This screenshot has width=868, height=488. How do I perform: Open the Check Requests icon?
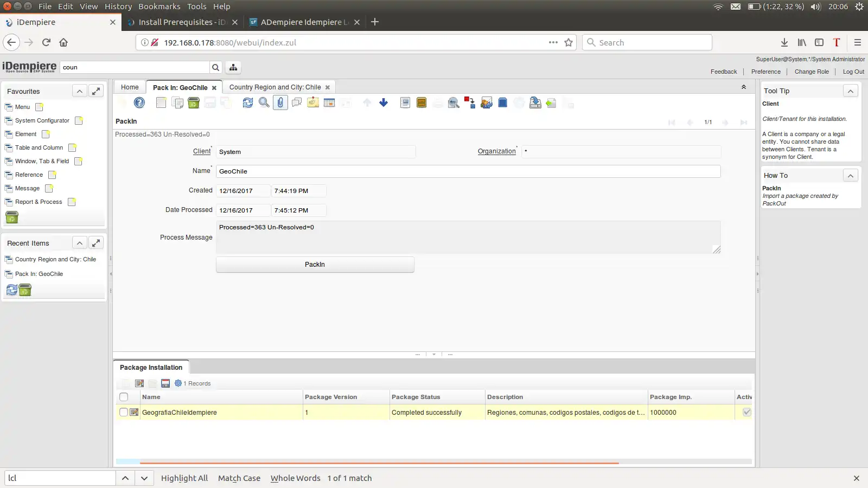[487, 102]
